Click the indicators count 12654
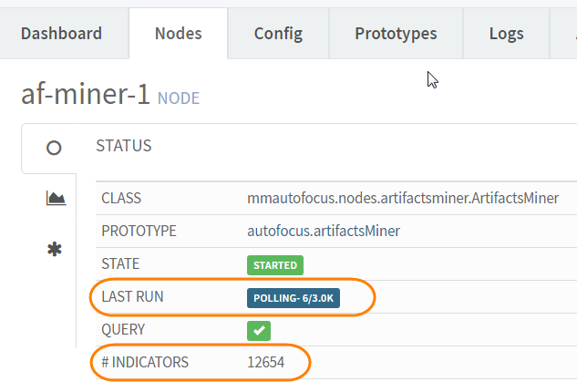Image resolution: width=577 pixels, height=392 pixels. click(266, 362)
